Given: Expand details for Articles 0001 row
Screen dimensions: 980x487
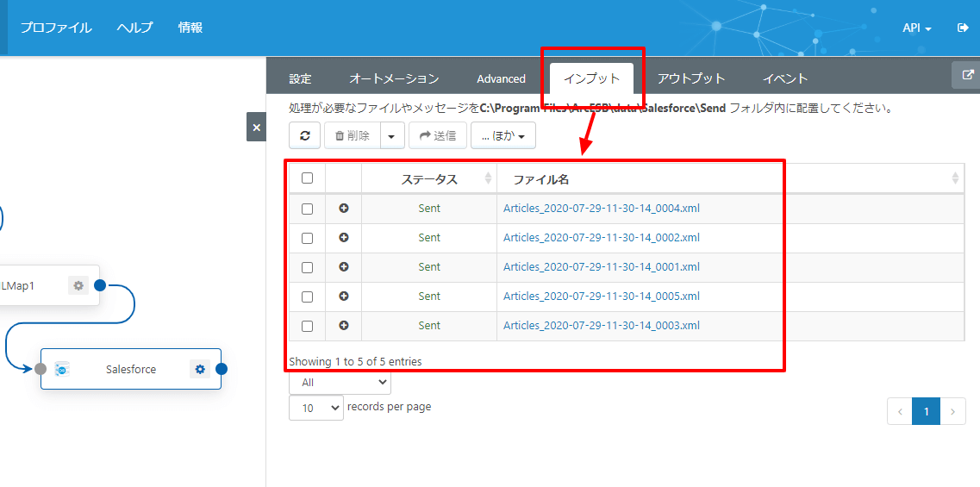Looking at the screenshot, I should 343,267.
